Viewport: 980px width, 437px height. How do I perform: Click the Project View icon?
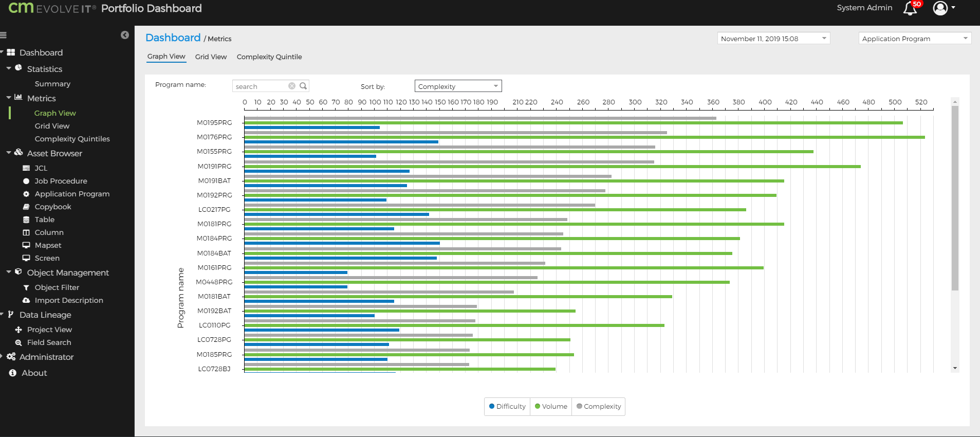(19, 330)
